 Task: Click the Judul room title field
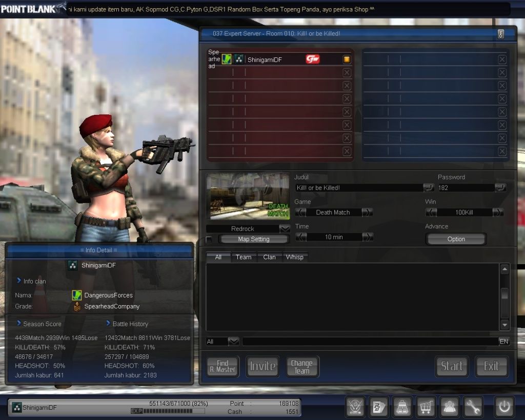359,188
